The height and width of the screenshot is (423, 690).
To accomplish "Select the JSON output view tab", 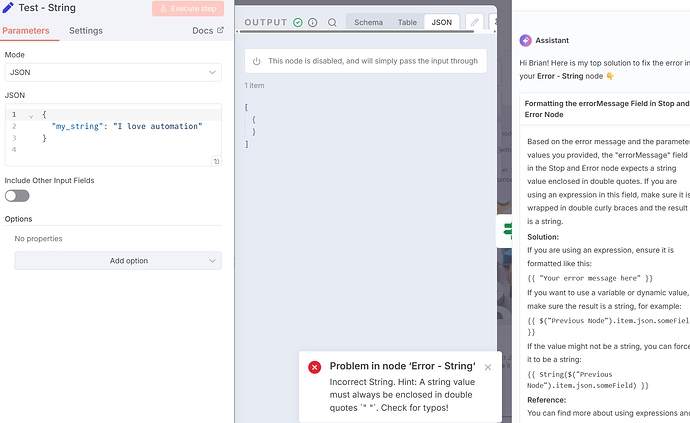I will [x=441, y=22].
